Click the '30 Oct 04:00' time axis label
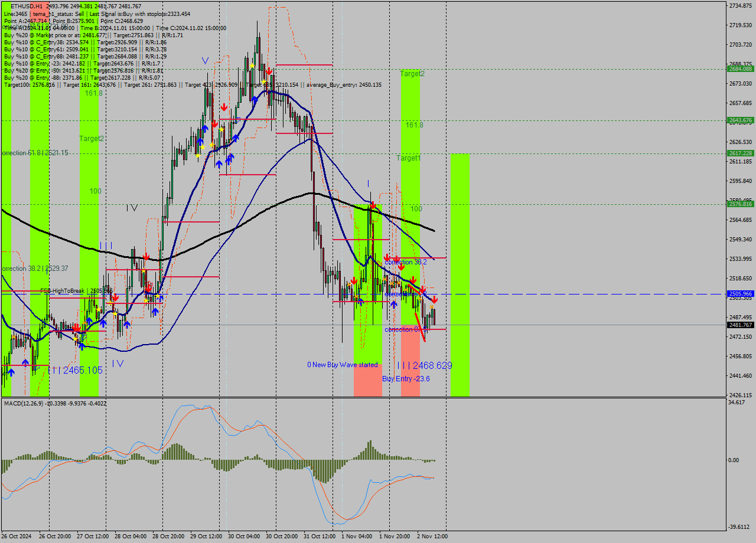 (x=244, y=537)
